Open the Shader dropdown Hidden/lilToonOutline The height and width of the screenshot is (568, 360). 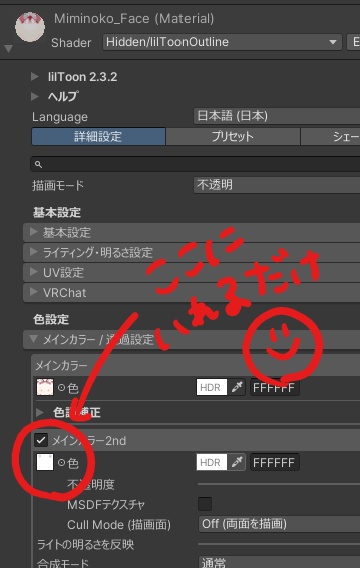(x=222, y=42)
